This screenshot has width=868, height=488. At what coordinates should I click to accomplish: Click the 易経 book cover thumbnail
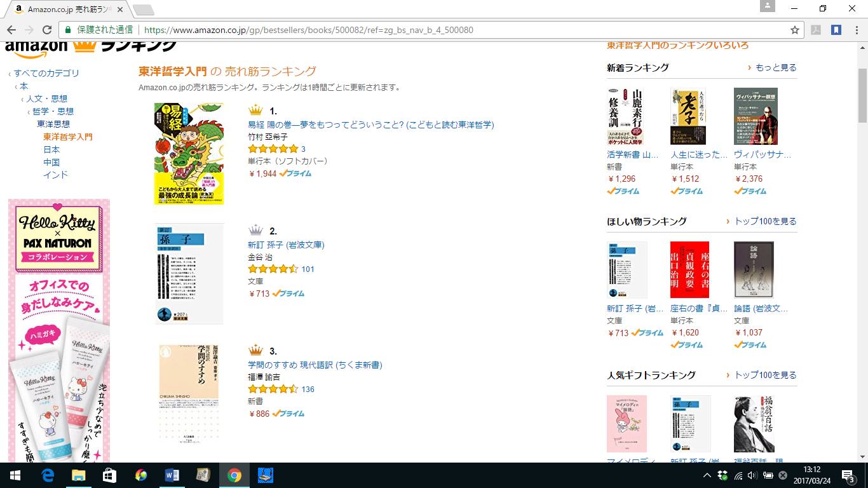tap(189, 154)
